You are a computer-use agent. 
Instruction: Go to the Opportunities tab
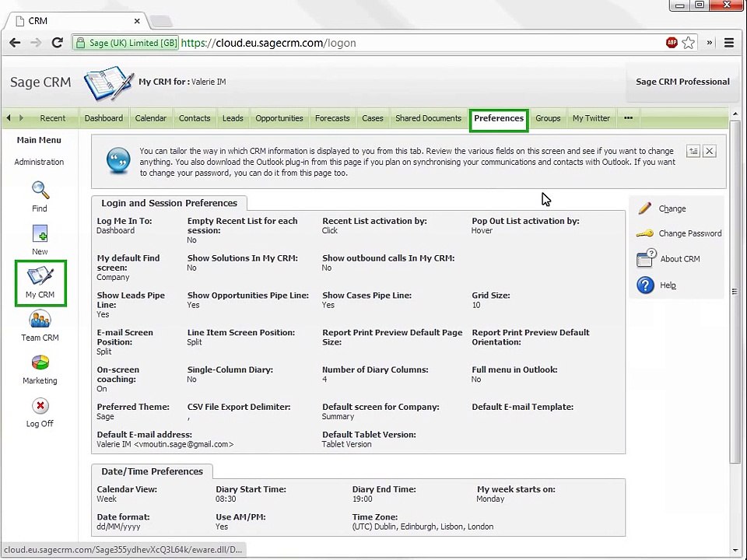(279, 118)
